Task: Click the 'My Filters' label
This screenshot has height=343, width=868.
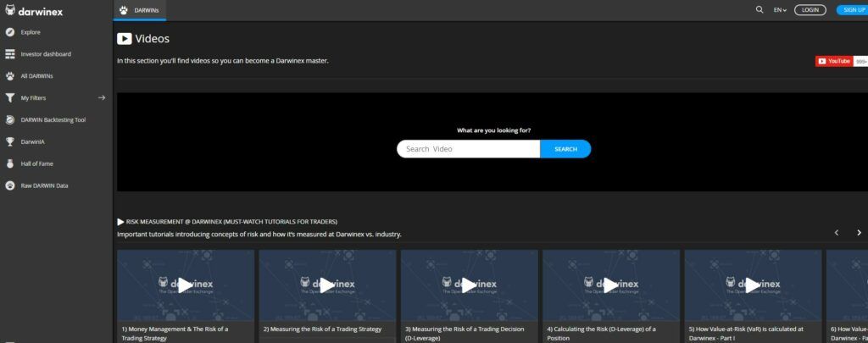Action: 33,98
